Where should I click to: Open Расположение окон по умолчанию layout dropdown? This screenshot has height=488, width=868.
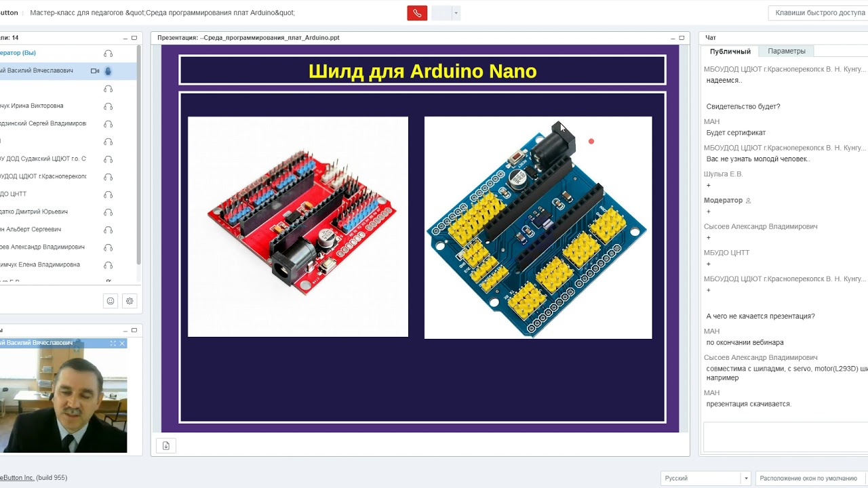click(x=811, y=479)
